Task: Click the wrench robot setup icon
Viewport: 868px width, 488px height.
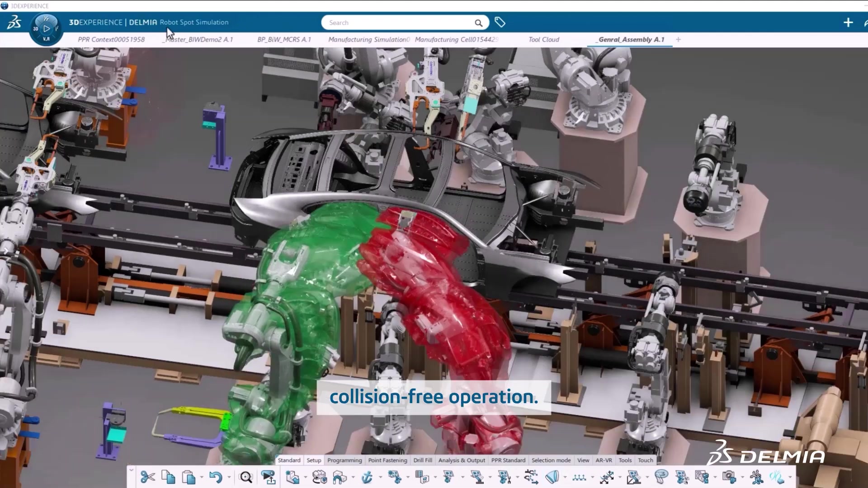Action: tap(504, 477)
